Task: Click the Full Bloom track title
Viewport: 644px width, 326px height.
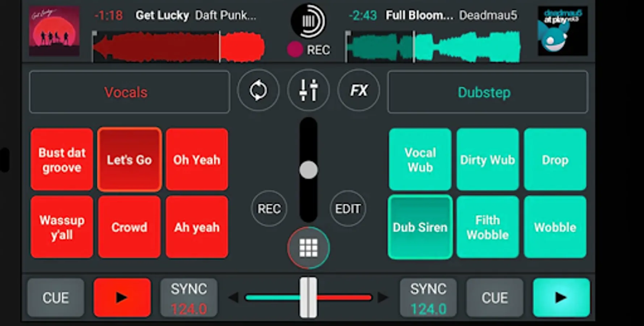Action: [x=419, y=16]
